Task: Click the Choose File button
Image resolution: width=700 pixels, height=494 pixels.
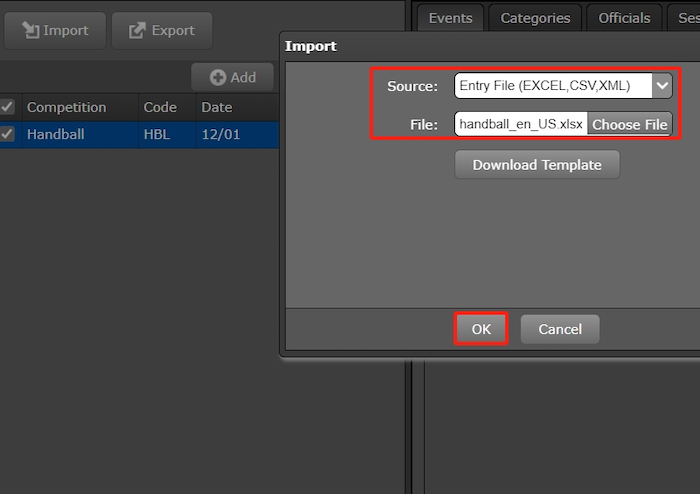Action: pyautogui.click(x=629, y=124)
